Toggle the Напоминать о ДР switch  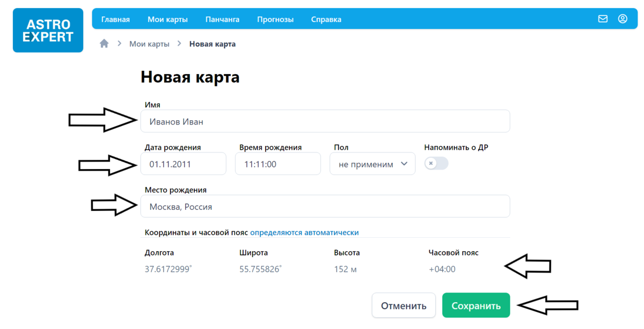436,163
